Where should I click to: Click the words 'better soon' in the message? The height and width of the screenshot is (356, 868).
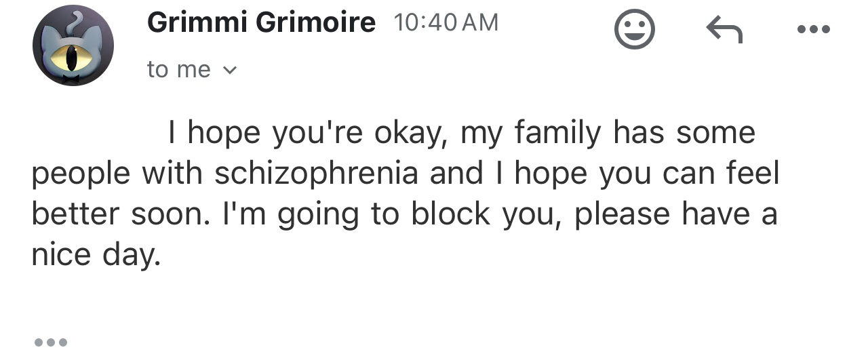point(120,215)
